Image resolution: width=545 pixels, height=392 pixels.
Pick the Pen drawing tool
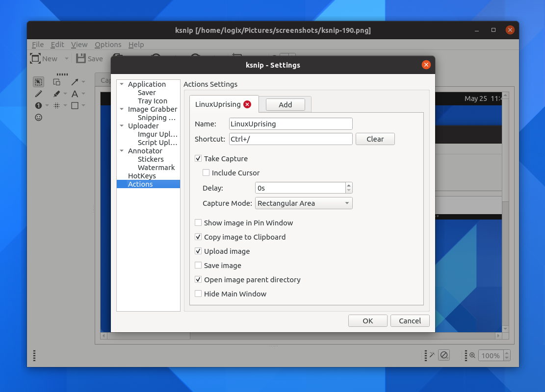[x=38, y=94]
